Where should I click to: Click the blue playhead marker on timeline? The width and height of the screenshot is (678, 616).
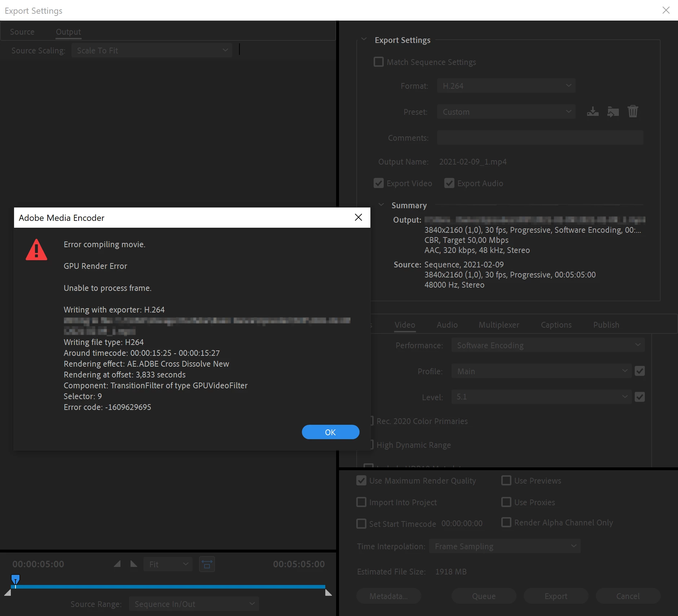click(x=15, y=580)
